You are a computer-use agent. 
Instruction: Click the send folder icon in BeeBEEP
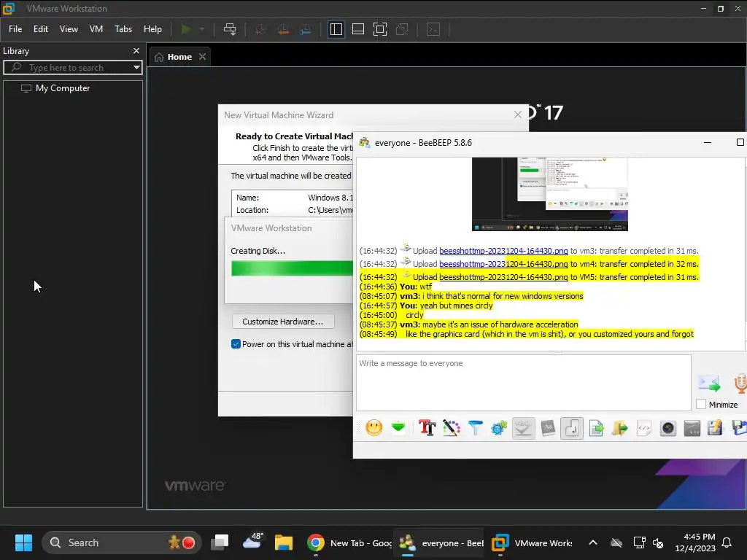[620, 427]
